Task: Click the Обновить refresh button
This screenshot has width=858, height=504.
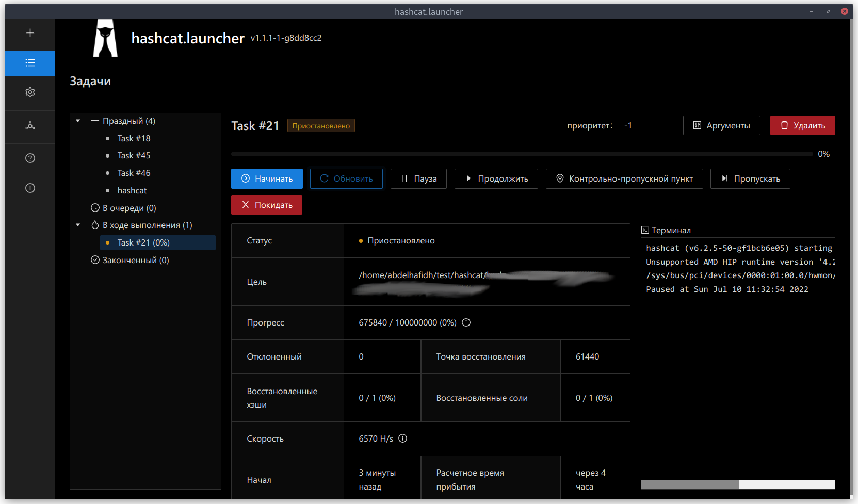Action: click(x=346, y=178)
